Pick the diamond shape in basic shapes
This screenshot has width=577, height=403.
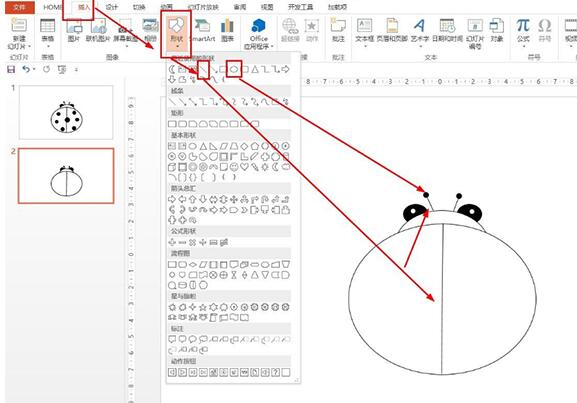244,146
